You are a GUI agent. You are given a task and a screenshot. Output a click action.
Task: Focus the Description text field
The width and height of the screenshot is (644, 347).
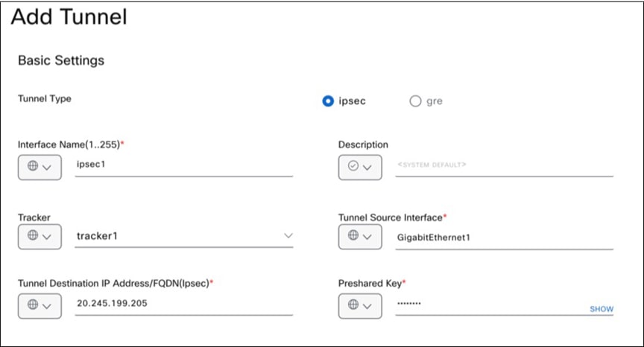(503, 167)
